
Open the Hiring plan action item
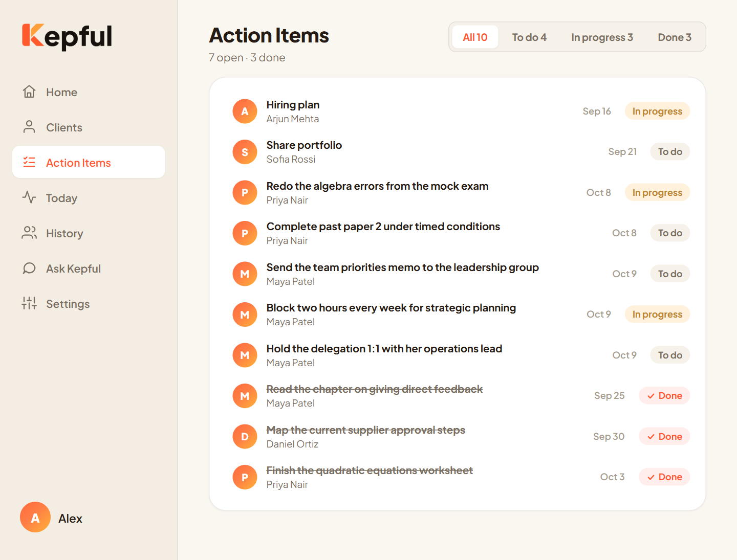coord(458,111)
